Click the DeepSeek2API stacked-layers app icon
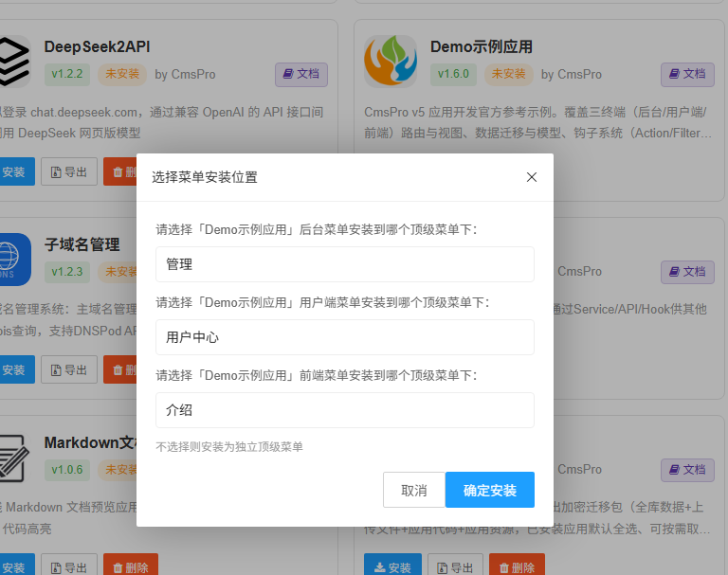The image size is (728, 575). click(13, 62)
